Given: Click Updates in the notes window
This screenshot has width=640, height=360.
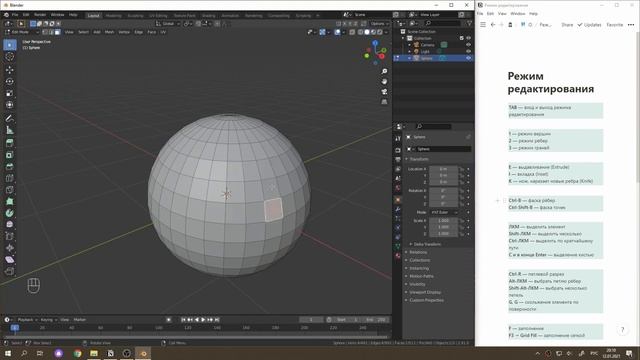Looking at the screenshot, I should coord(589,25).
